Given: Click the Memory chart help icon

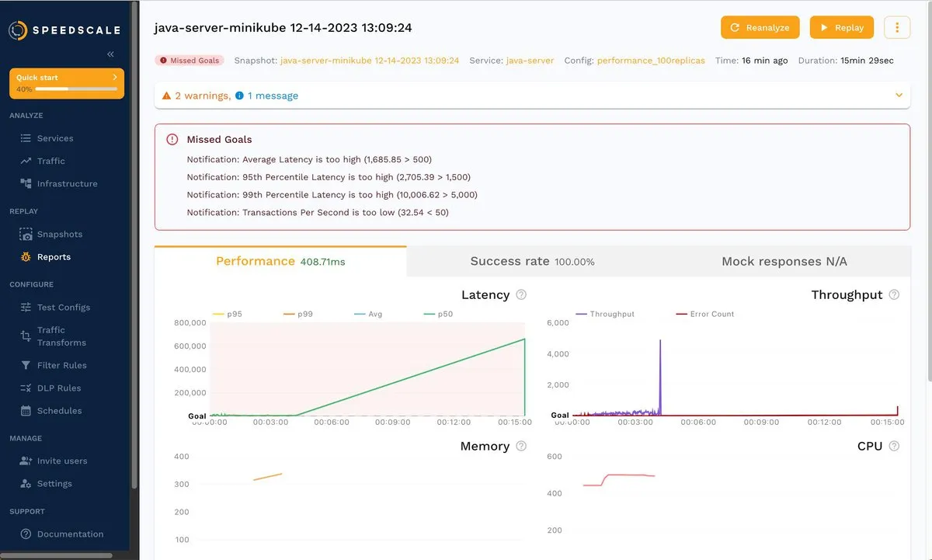Looking at the screenshot, I should click(521, 447).
